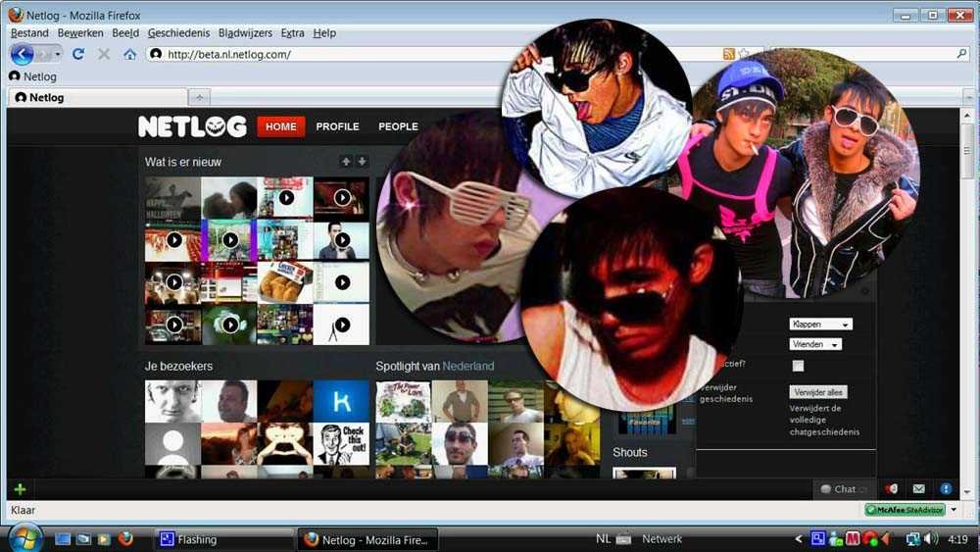Click the Verwijder alles button

(x=818, y=392)
